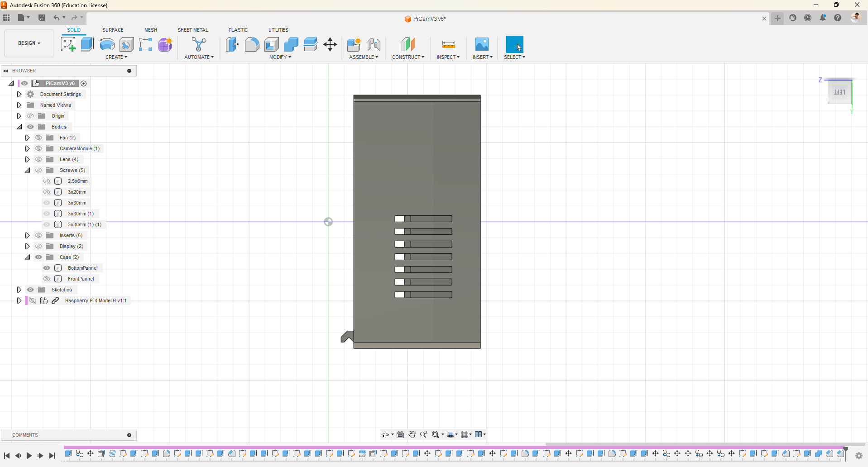The image size is (868, 467).
Task: Click the Pan hand icon
Action: pos(412,434)
